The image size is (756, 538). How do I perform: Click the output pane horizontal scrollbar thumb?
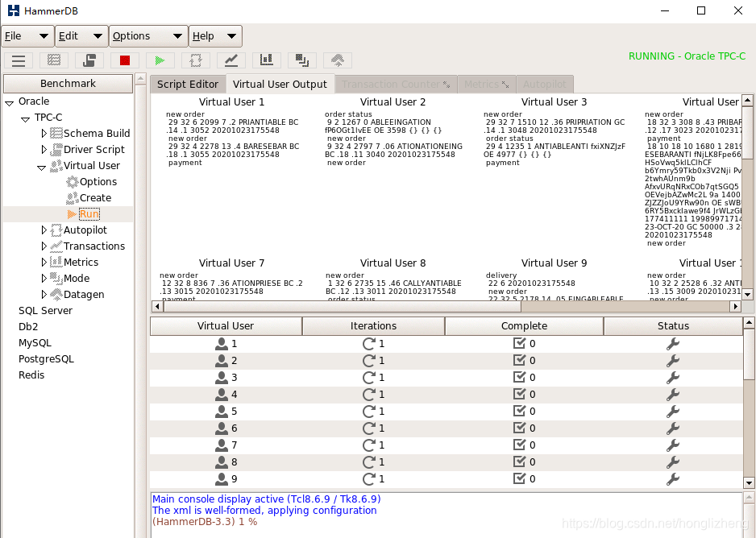[x=342, y=306]
